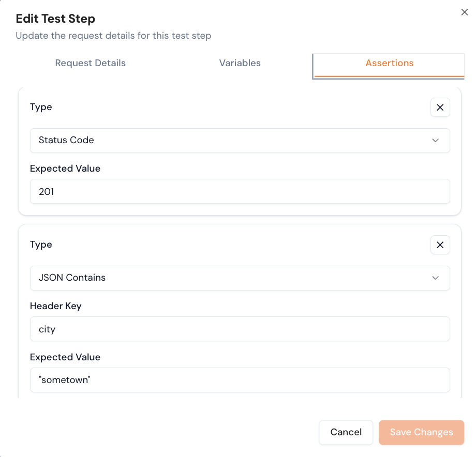This screenshot has width=476, height=457.
Task: Click the Header Key field containing city
Action: (240, 329)
